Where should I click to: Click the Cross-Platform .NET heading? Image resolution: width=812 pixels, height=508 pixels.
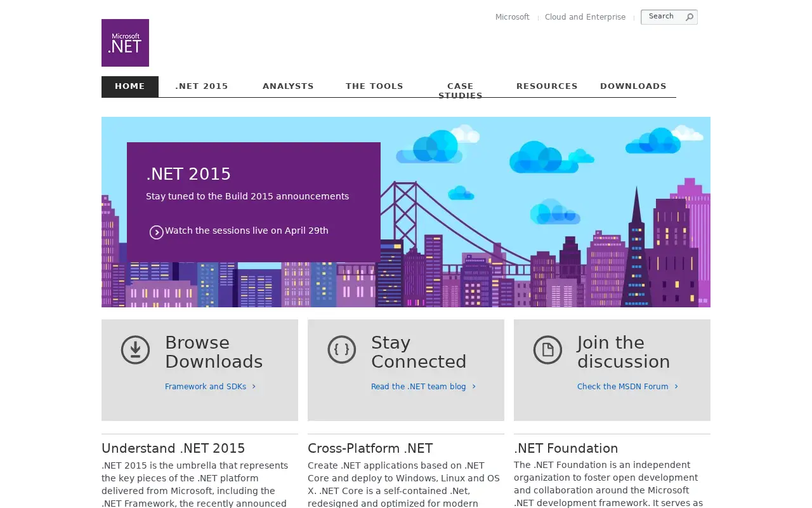(370, 448)
